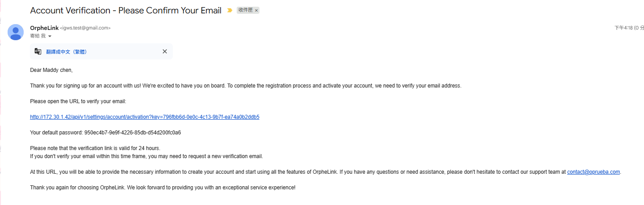Click the closing 'Thank you again' sentence
The width and height of the screenshot is (644, 205).
point(163,188)
